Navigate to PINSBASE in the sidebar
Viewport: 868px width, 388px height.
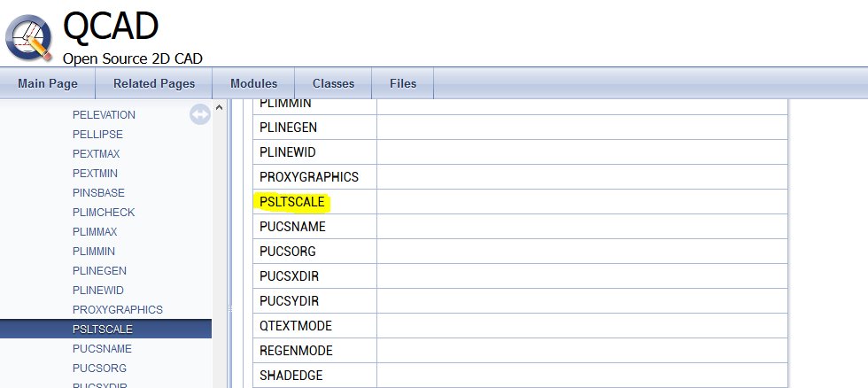pyautogui.click(x=98, y=193)
